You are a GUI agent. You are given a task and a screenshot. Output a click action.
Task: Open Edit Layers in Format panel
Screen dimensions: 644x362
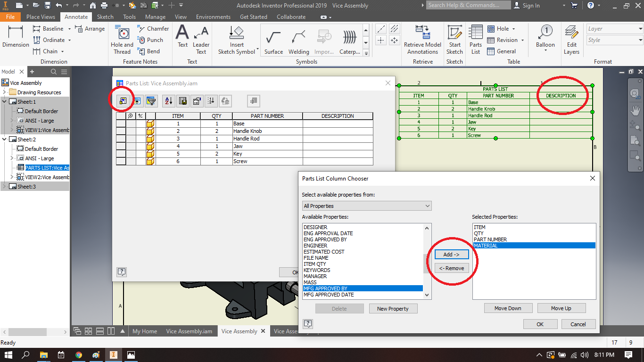point(571,40)
